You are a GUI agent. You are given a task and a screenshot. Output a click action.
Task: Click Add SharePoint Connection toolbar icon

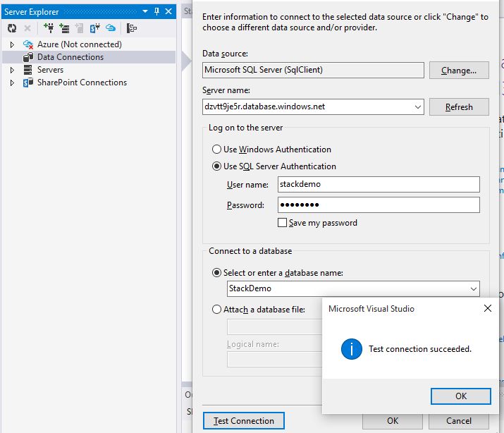95,28
